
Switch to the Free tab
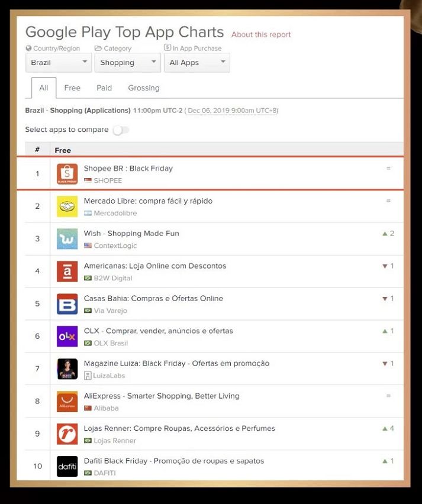point(72,88)
